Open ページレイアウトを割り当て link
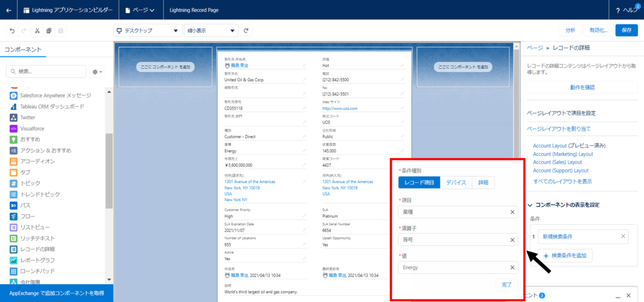644x302 pixels. click(x=559, y=129)
